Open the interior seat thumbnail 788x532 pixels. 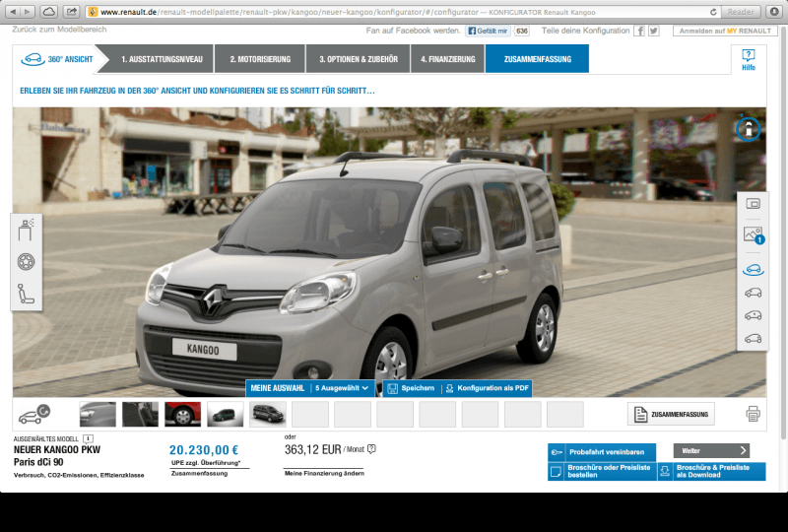coord(140,414)
